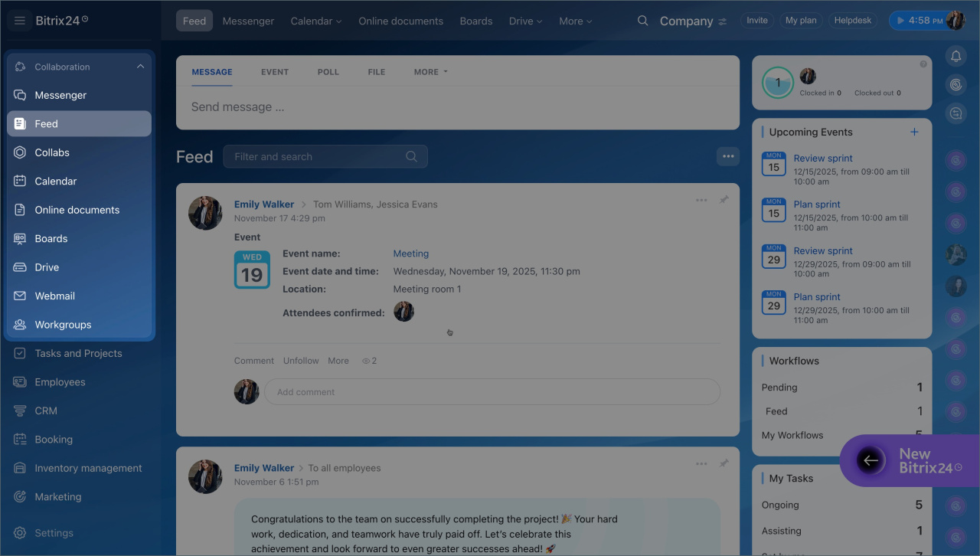Collapse the Collaboration section chevron
The image size is (980, 556).
(140, 67)
